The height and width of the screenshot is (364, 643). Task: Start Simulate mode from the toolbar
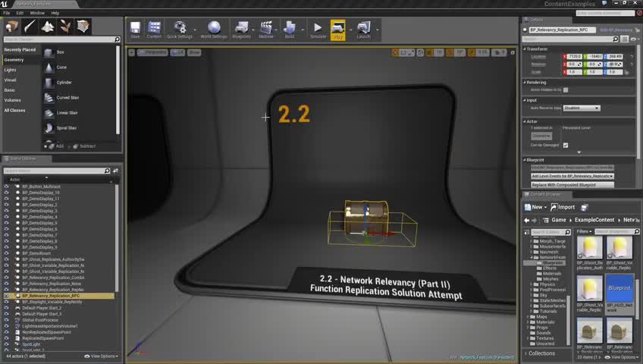coord(318,30)
